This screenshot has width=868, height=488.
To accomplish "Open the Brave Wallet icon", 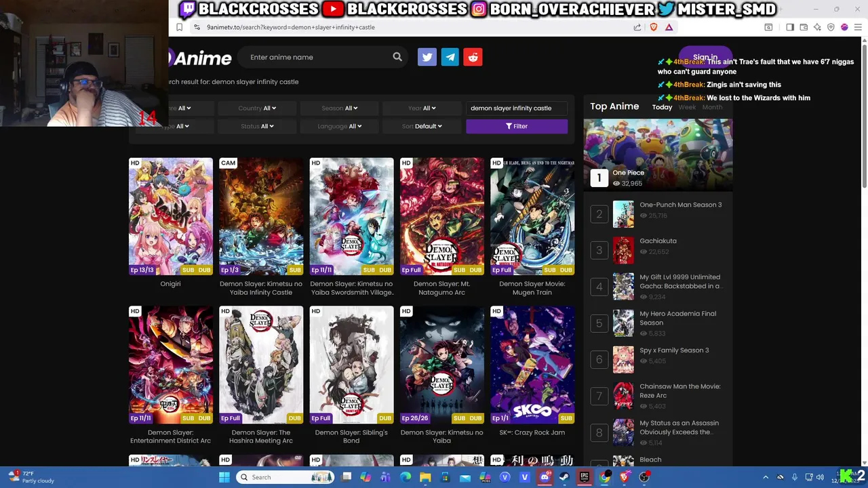I will (x=804, y=27).
